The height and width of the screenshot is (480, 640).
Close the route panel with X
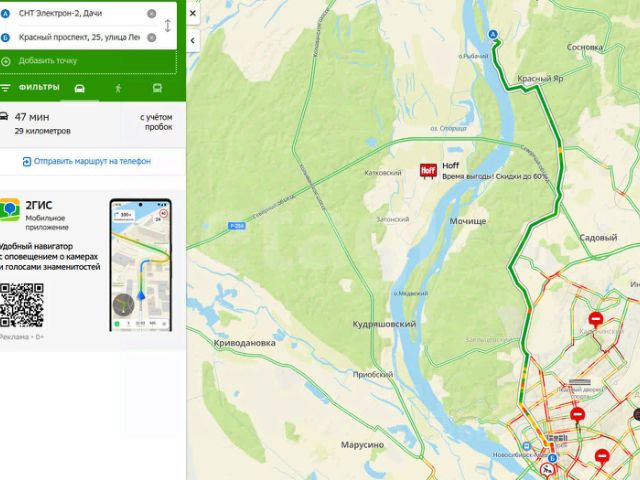193,13
